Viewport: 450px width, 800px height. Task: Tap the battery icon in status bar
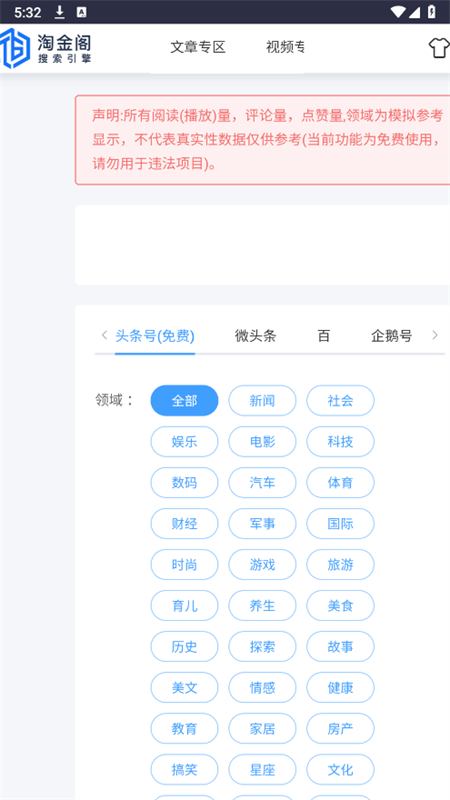(x=432, y=12)
